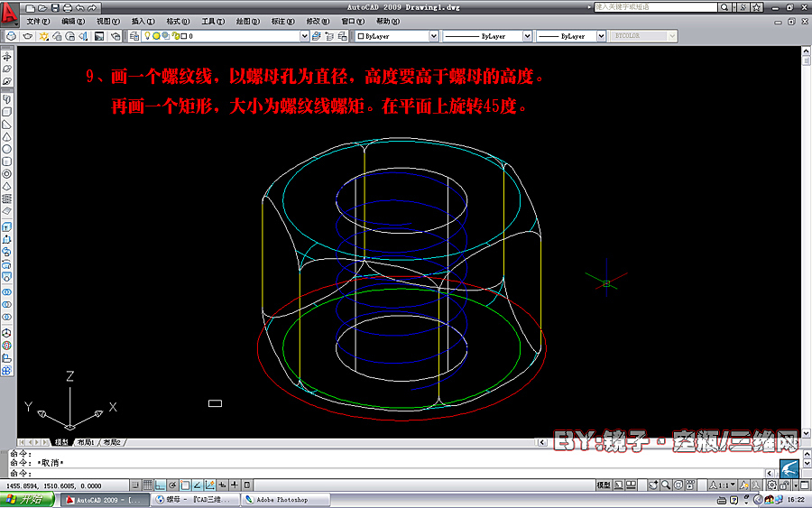
Task: Expand the ByLayer color dropdown
Action: 434,36
